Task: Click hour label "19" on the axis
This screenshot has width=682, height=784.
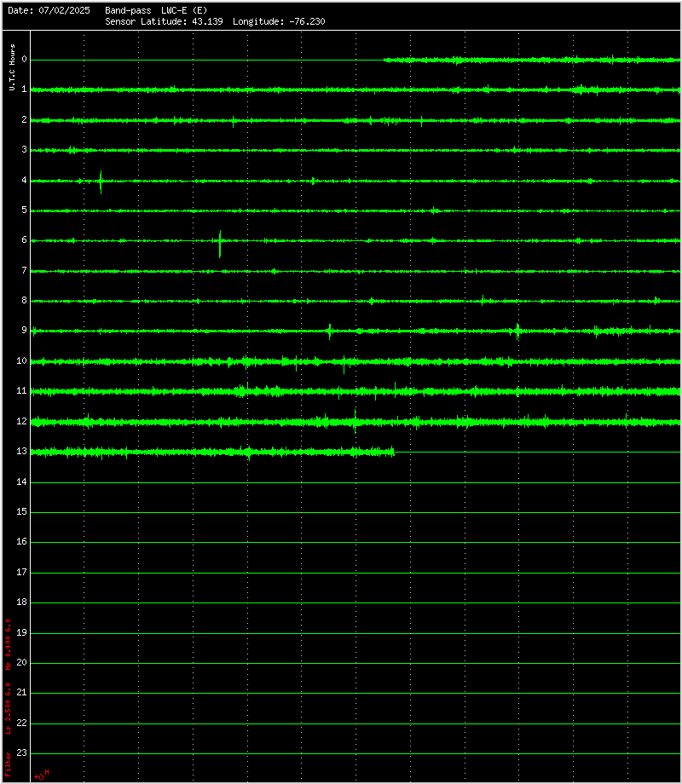Action: 21,632
